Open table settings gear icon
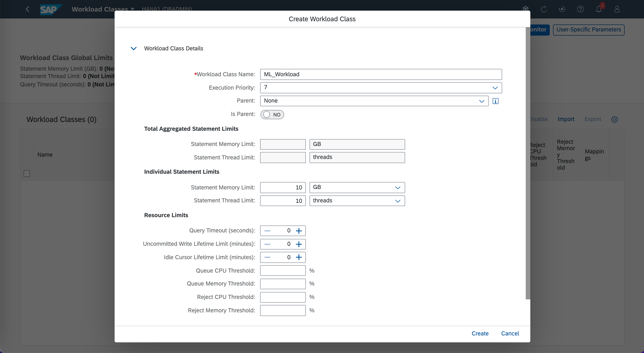 pyautogui.click(x=614, y=119)
